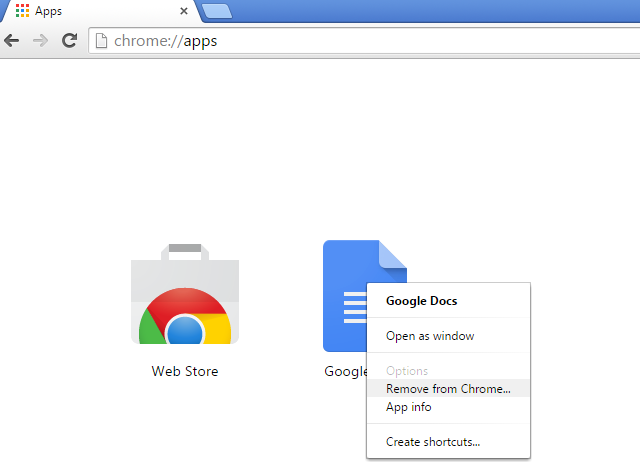The width and height of the screenshot is (640, 473).
Task: Click the Apps grid favicon on the tab
Action: click(x=22, y=11)
